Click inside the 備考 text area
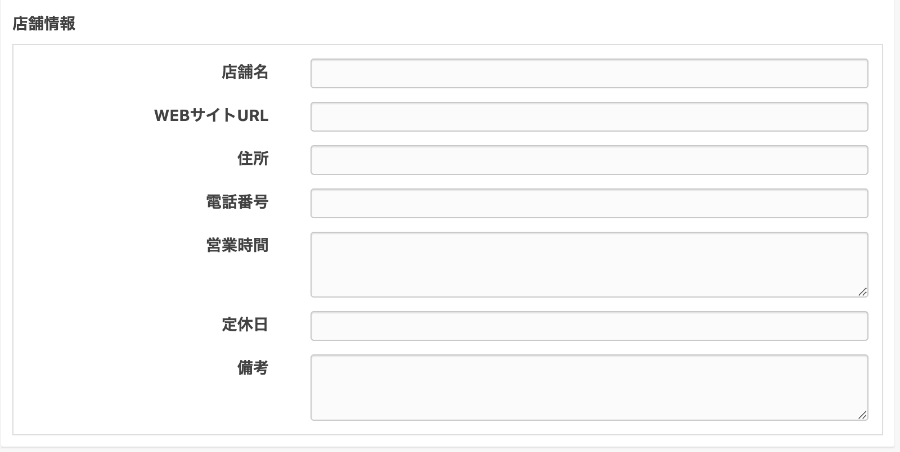This screenshot has height=452, width=900. click(x=589, y=387)
